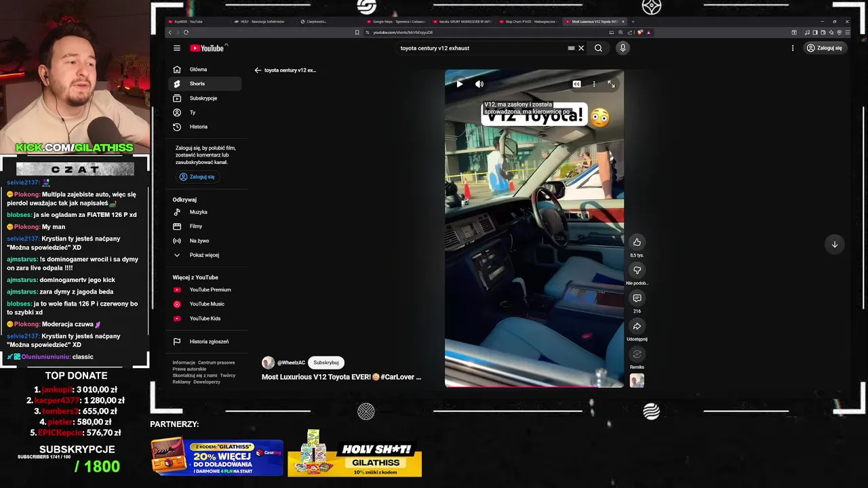Bookmark this page in the address bar
Image resolution: width=868 pixels, height=488 pixels.
click(x=357, y=33)
